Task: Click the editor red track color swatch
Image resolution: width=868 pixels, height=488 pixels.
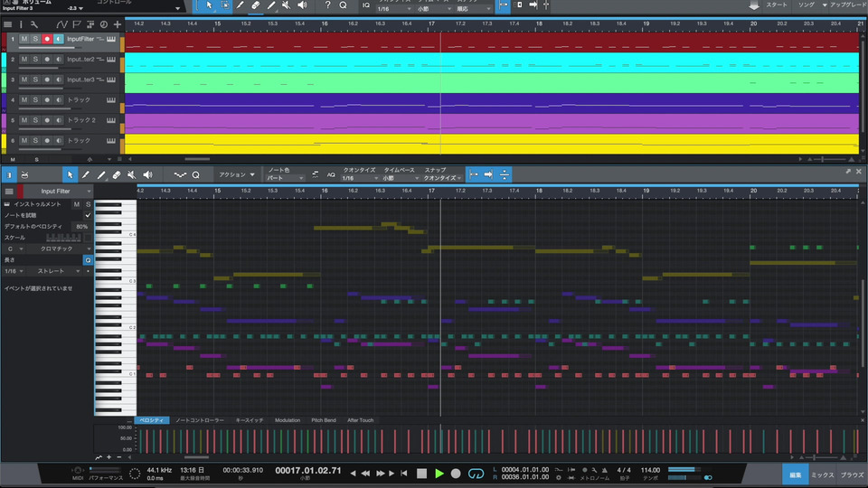Action: tap(21, 192)
